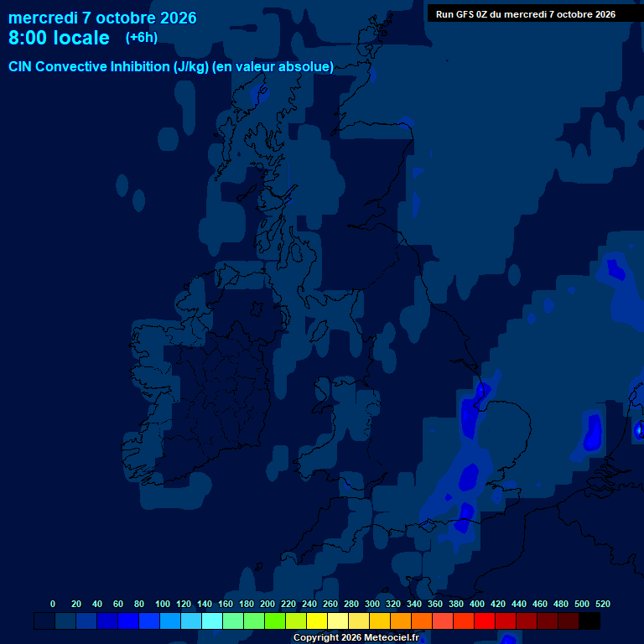Click the legend value '340'
The height and width of the screenshot is (644, 644).
414,604
